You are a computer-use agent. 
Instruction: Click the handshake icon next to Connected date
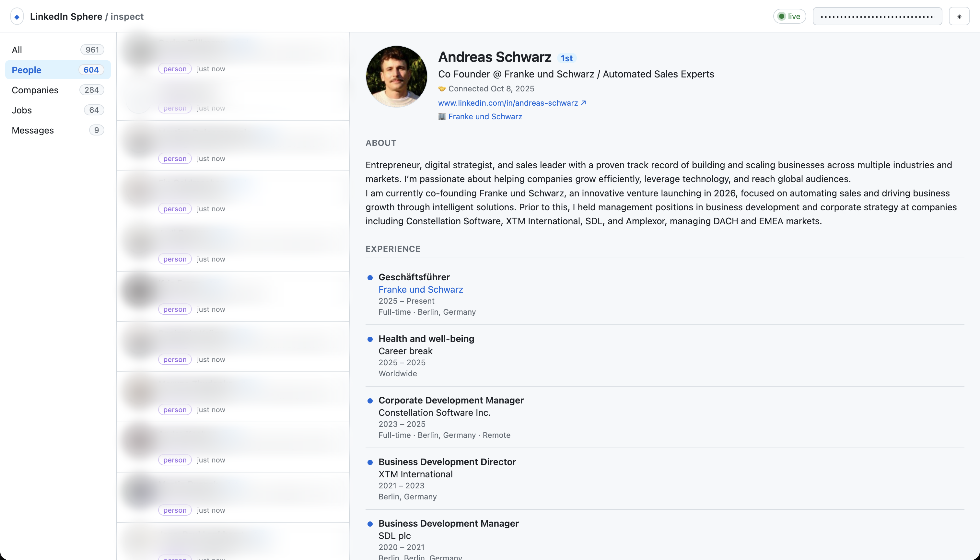(x=441, y=89)
